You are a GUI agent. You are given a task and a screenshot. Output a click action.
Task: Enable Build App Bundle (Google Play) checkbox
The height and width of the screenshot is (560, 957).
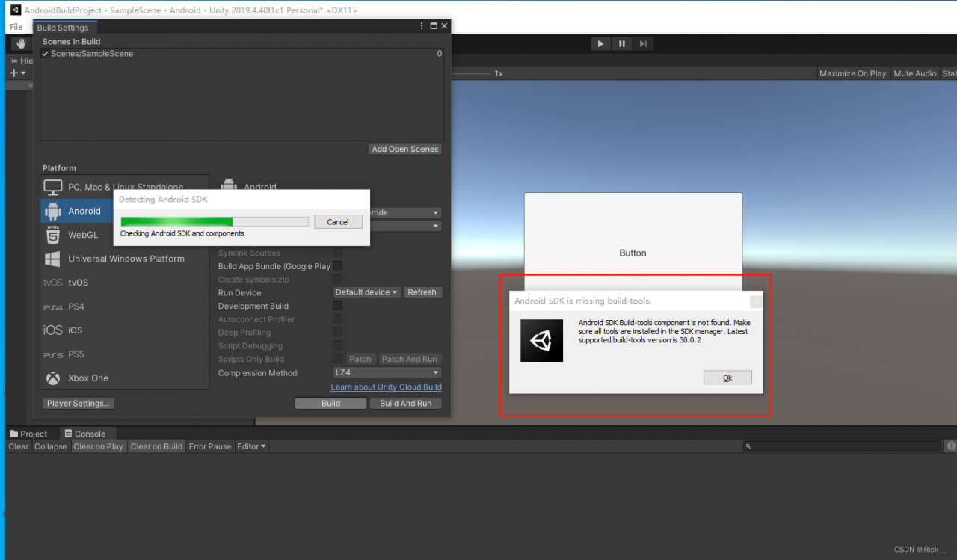[337, 266]
